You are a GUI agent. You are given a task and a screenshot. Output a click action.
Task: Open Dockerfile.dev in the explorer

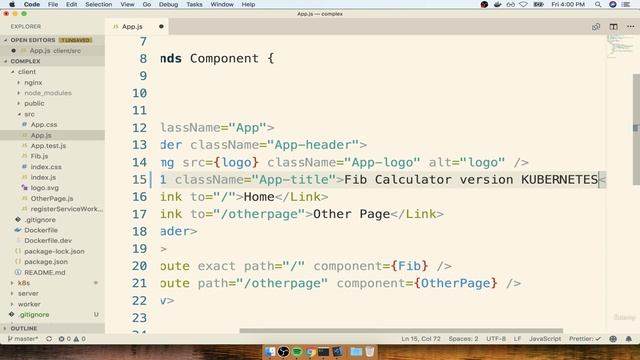(x=48, y=241)
